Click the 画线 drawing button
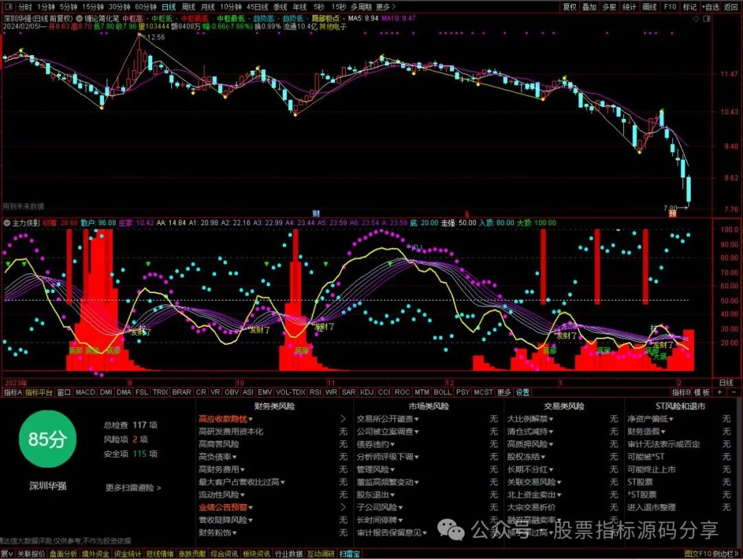Screen dimensions: 743x560 [649, 7]
